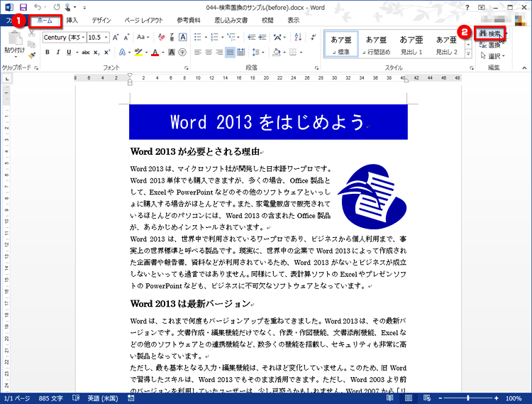
Task: Open the Line Spacing dropdown
Action: click(258, 53)
